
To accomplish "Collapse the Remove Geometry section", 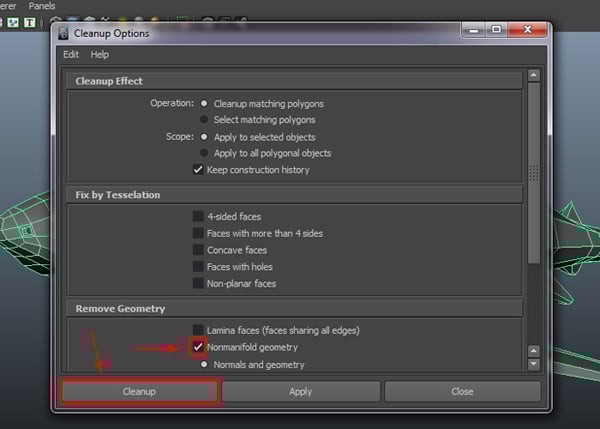I will pyautogui.click(x=294, y=309).
